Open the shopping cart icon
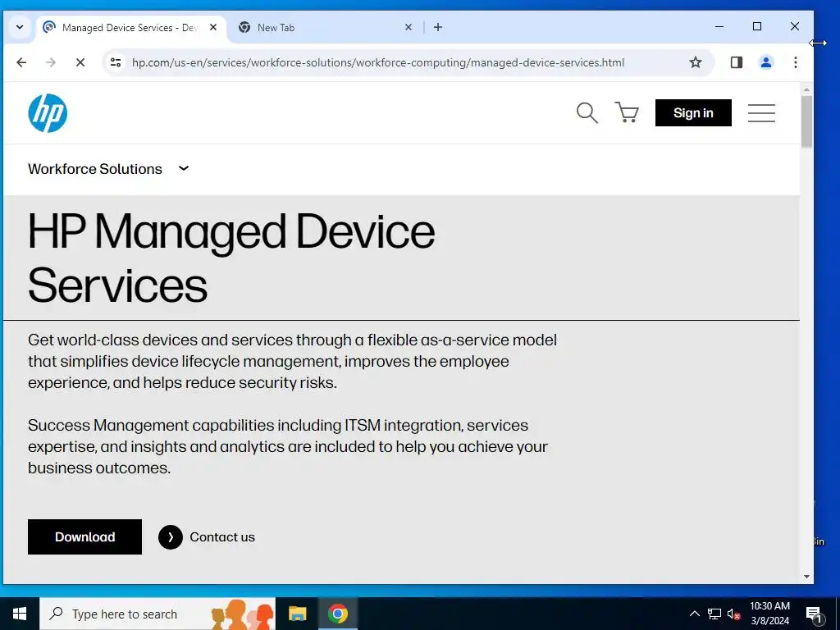This screenshot has width=840, height=630. tap(626, 112)
